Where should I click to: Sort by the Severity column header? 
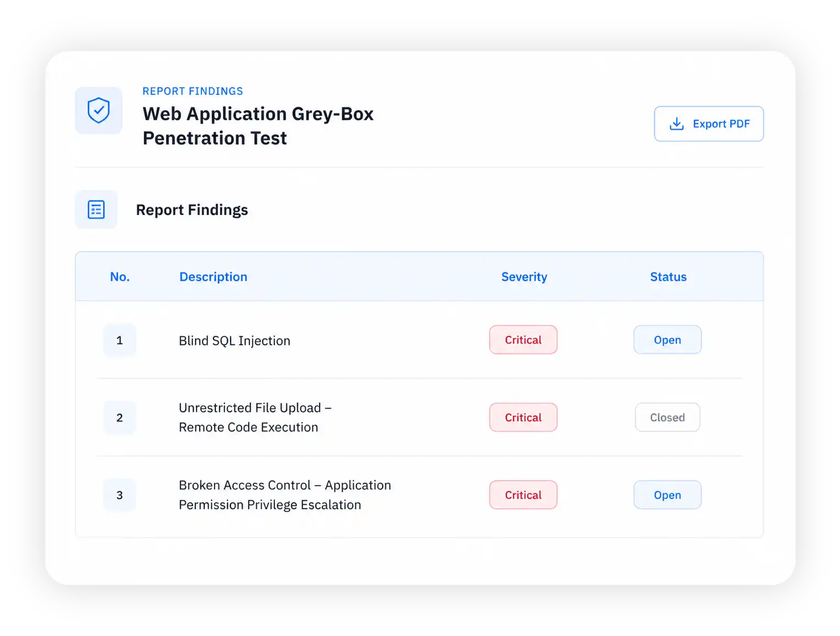(x=524, y=277)
